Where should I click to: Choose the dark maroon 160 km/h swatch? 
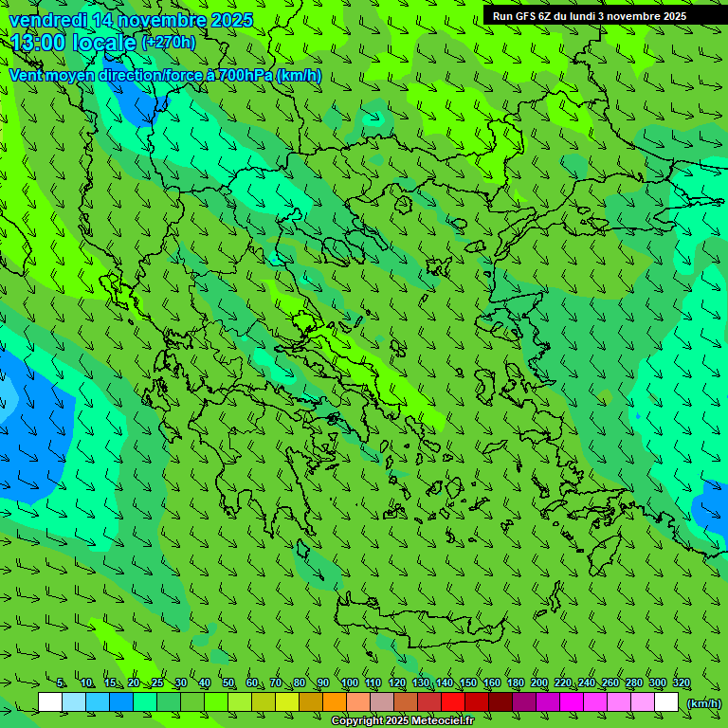coord(500,702)
